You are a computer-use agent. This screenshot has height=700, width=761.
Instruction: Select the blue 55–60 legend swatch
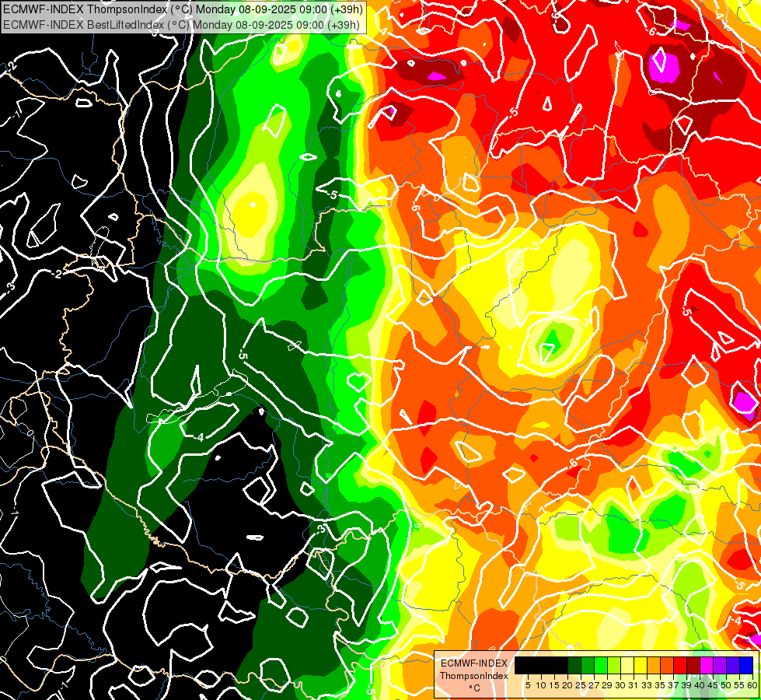coord(746,666)
